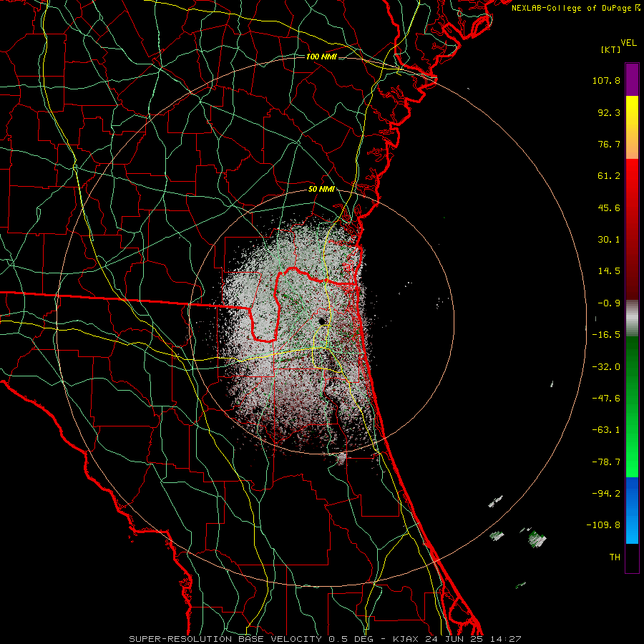Image resolution: width=644 pixels, height=644 pixels.
Task: Click the purple segment of the color bar
Action: point(632,79)
